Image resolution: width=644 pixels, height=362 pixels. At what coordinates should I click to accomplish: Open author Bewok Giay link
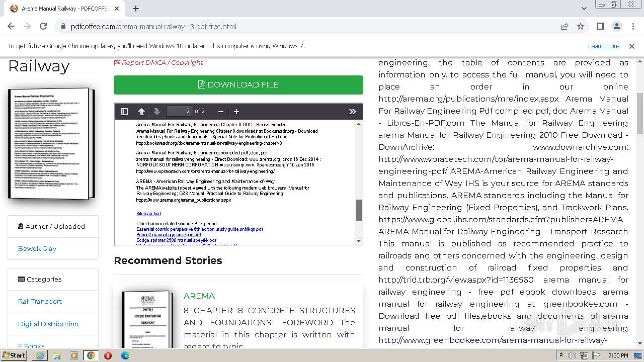[37, 248]
